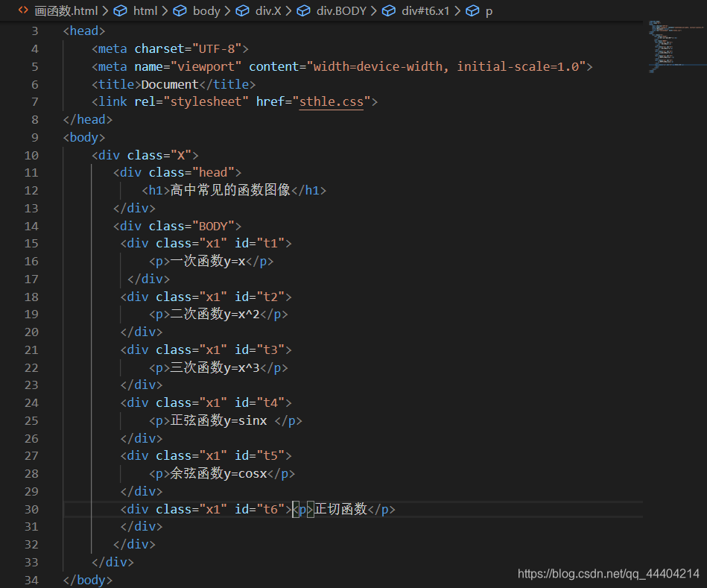Click the closing head tag
707x588 pixels.
pyautogui.click(x=87, y=119)
